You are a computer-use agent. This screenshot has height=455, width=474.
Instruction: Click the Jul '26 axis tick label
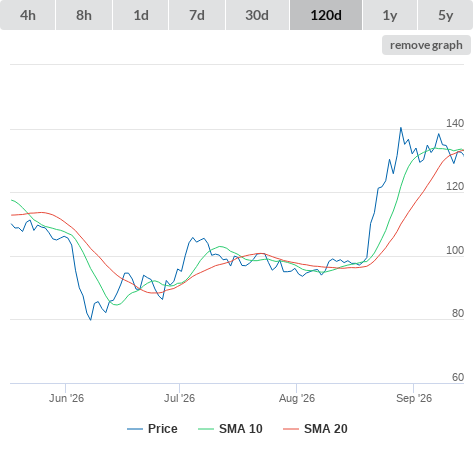coord(179,398)
